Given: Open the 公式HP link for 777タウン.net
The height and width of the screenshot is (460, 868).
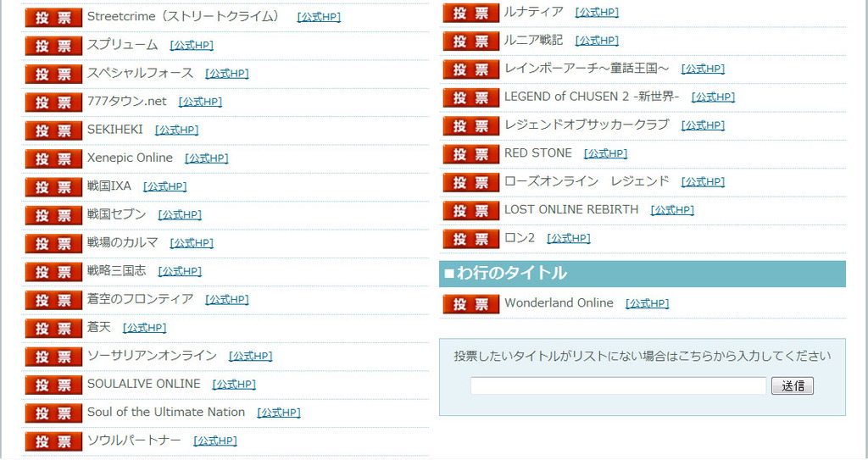Looking at the screenshot, I should 200,103.
